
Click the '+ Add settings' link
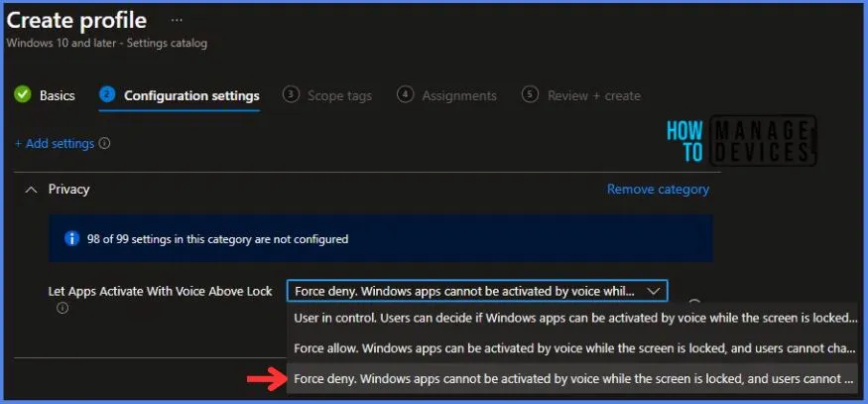(x=55, y=144)
